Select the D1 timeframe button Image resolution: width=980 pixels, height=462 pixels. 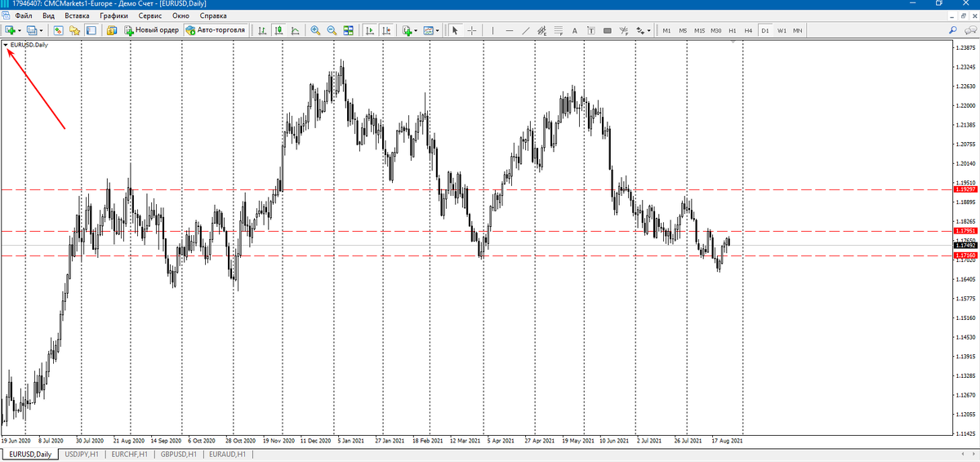pyautogui.click(x=765, y=30)
